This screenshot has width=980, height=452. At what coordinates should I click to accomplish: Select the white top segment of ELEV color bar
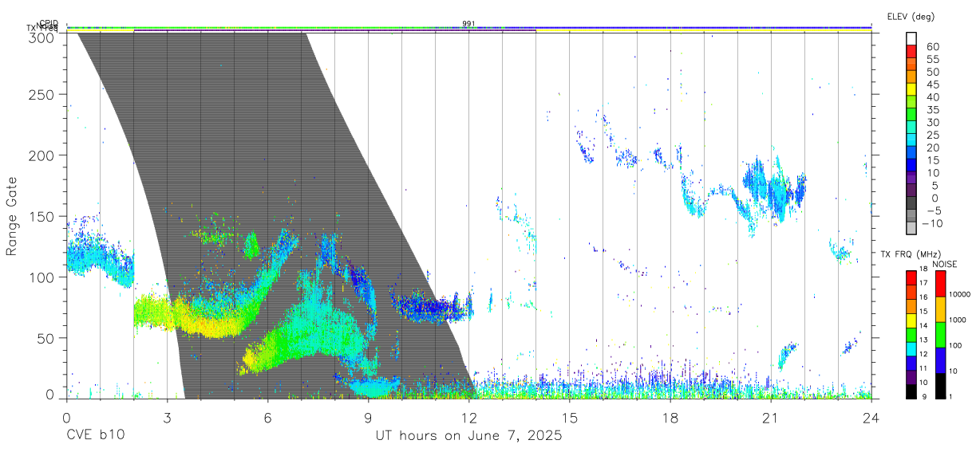click(x=911, y=37)
